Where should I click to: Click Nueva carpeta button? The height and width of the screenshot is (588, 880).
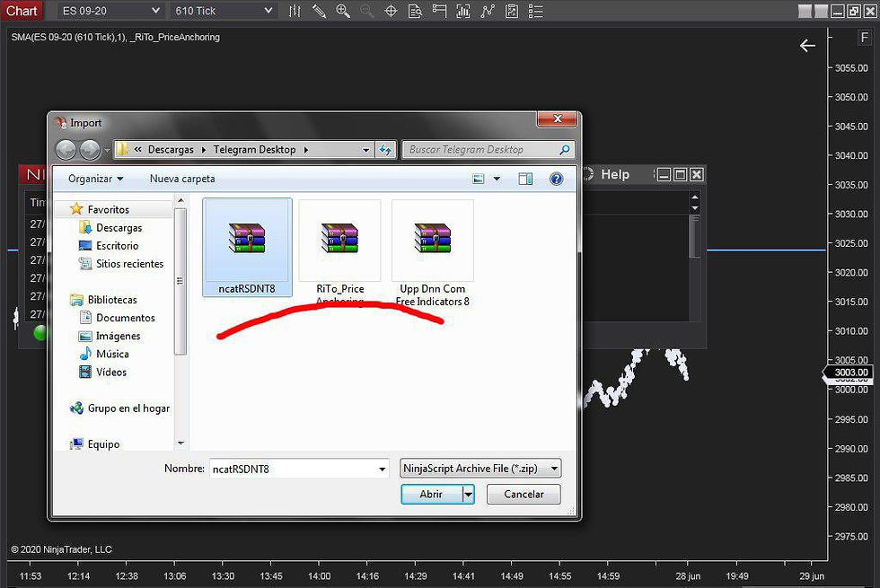point(182,179)
